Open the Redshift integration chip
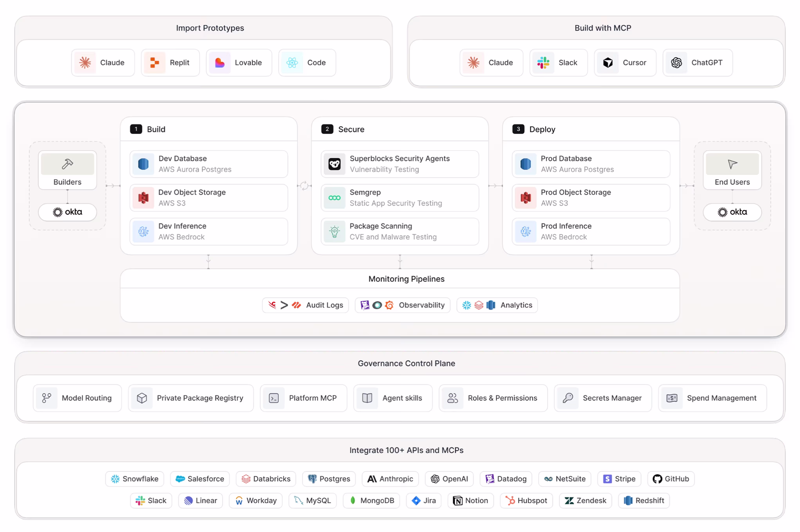800x532 pixels. coord(644,501)
